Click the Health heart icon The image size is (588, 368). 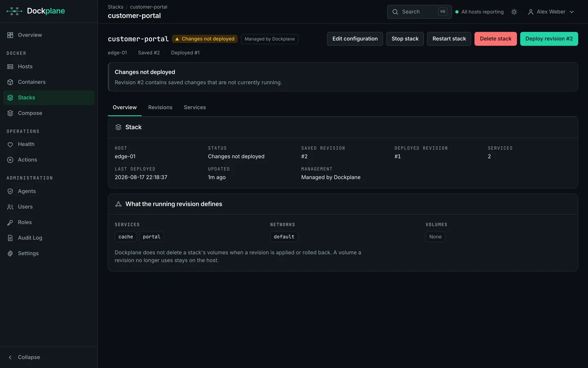tap(10, 144)
